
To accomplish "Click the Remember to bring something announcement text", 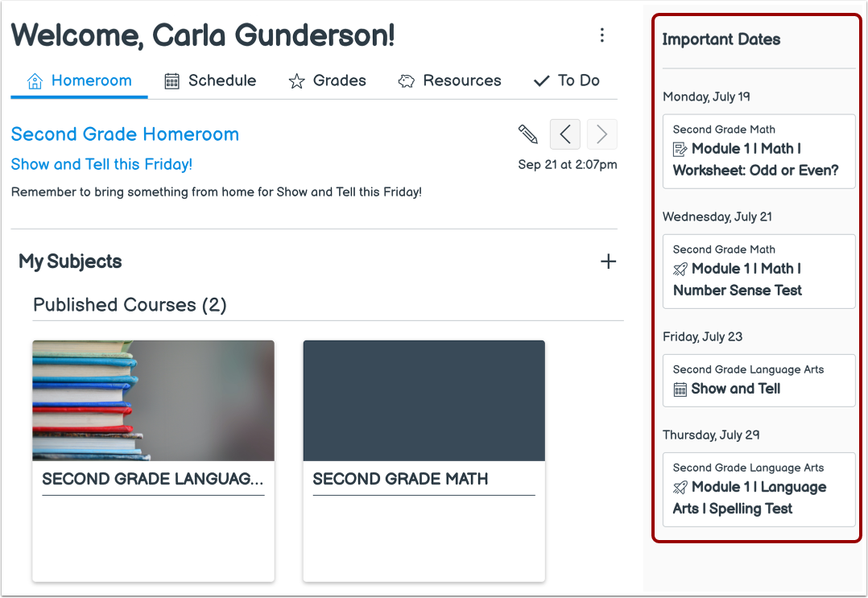I will 217,192.
